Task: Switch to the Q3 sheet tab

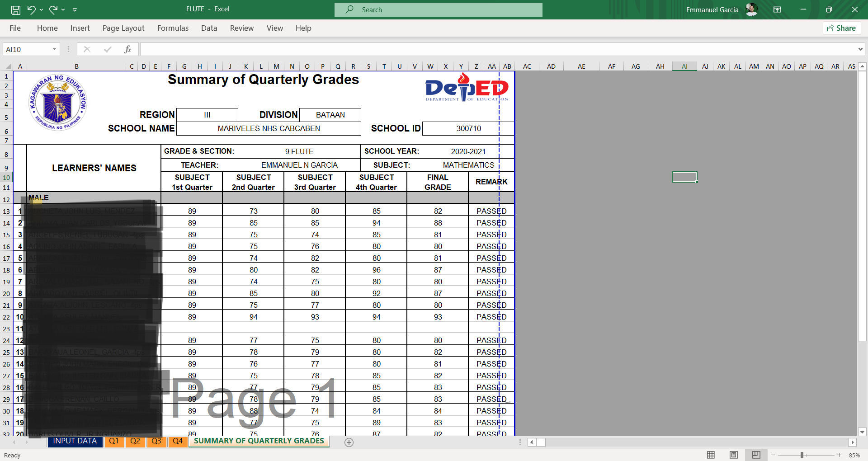Action: point(156,441)
